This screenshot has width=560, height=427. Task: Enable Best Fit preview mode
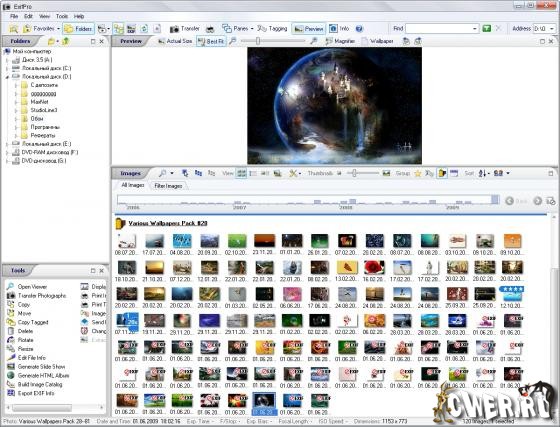pos(211,41)
